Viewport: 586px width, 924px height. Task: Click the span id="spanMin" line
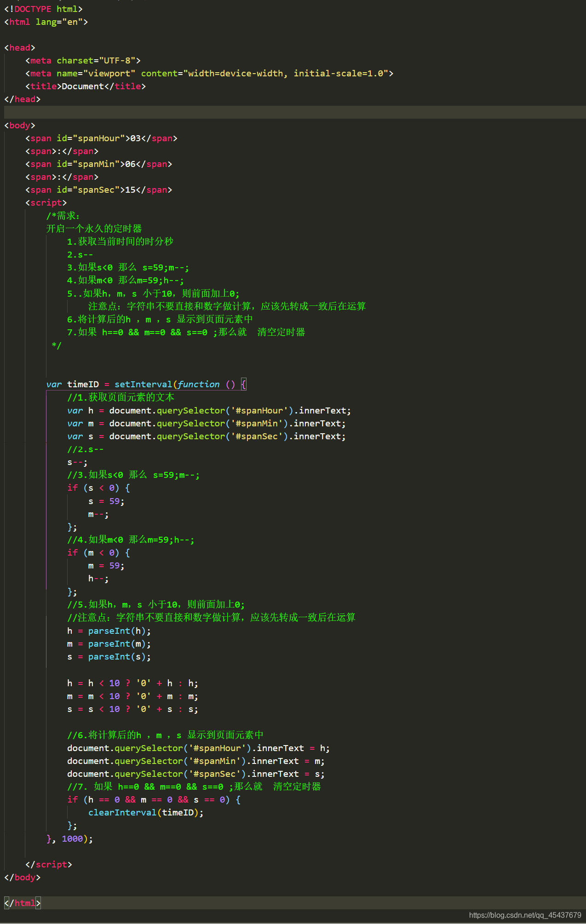[98, 164]
